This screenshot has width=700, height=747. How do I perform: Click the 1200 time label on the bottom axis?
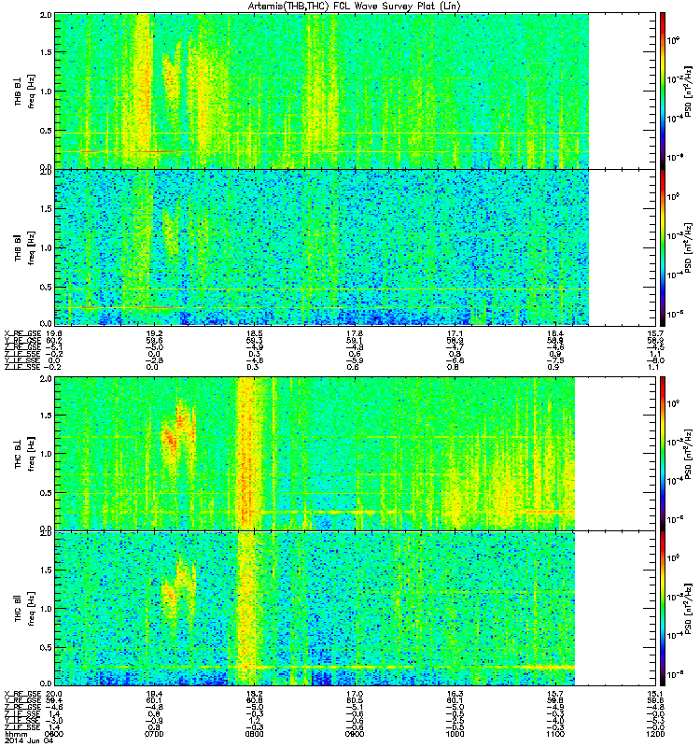pos(655,734)
